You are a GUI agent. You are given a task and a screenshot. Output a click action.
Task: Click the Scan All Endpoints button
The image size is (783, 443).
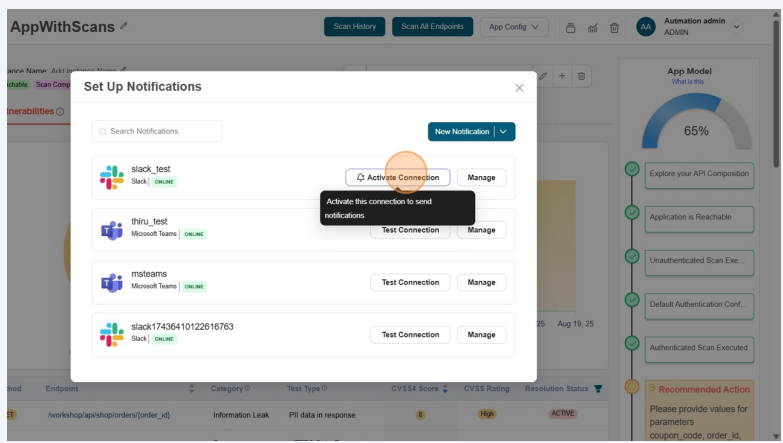tap(432, 27)
